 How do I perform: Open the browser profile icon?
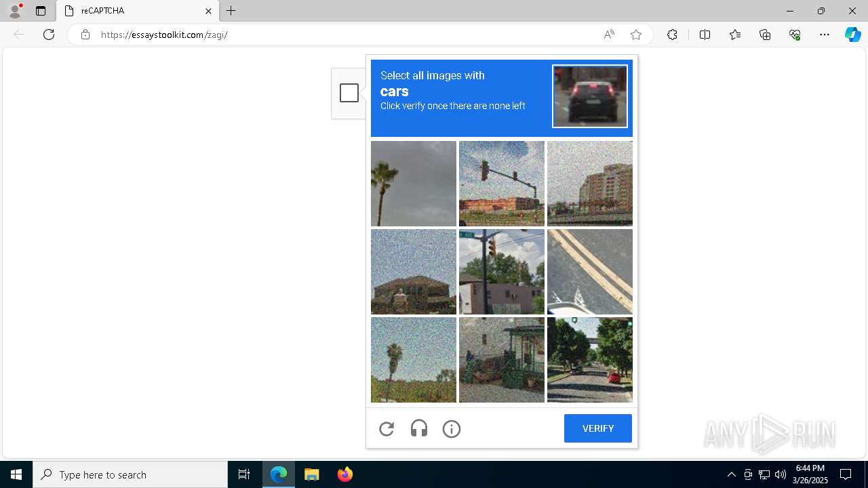pos(15,11)
